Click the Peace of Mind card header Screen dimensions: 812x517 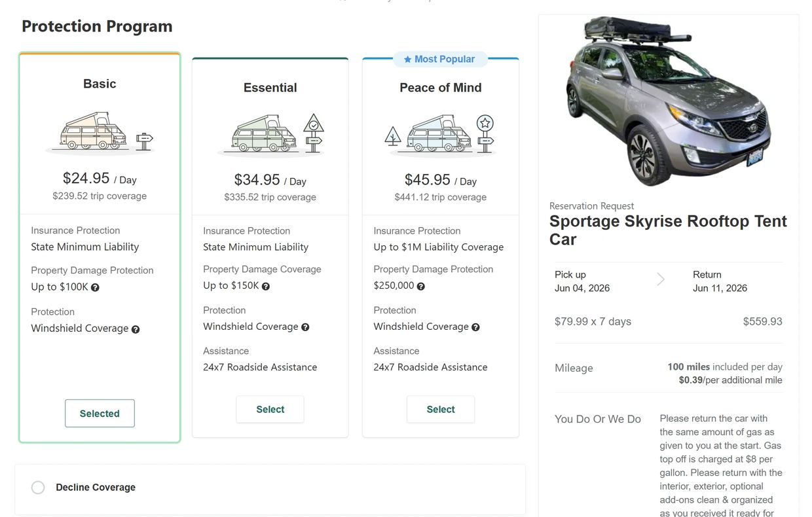(440, 87)
